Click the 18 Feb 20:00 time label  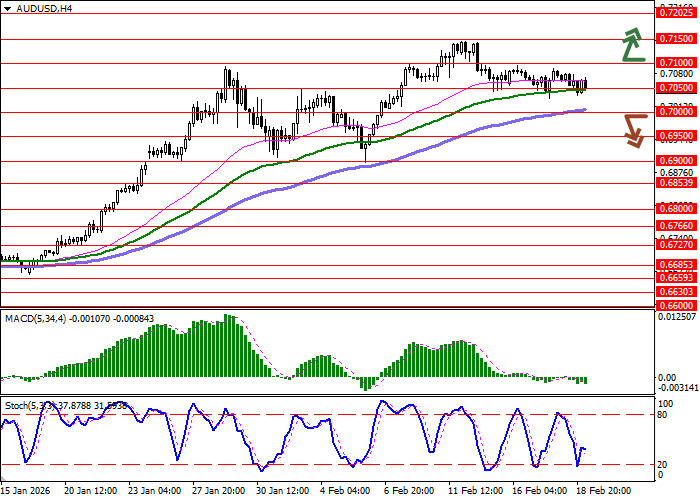[x=603, y=492]
